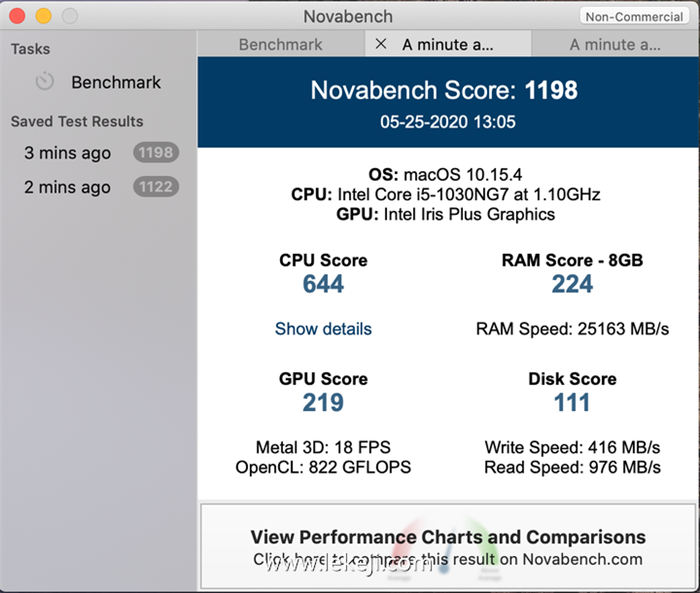This screenshot has height=593, width=700.
Task: Click the Non-Commercial license badge
Action: click(634, 17)
